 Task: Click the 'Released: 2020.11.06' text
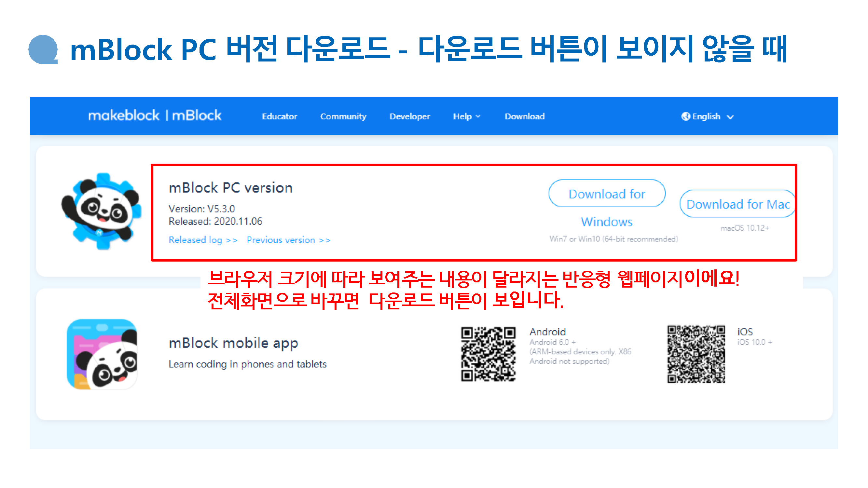(x=215, y=221)
